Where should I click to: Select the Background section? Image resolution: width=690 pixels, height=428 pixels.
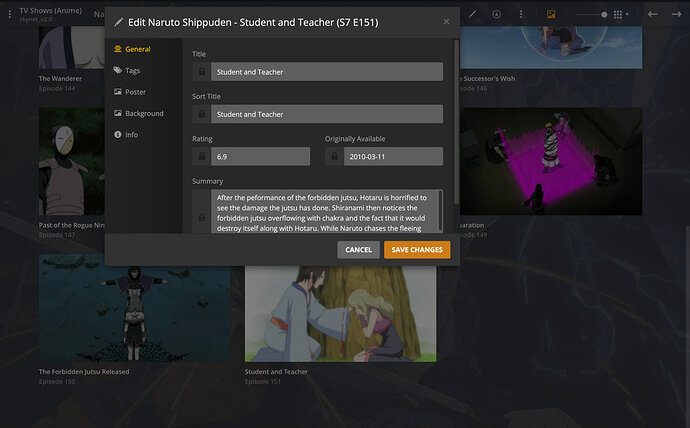click(139, 113)
